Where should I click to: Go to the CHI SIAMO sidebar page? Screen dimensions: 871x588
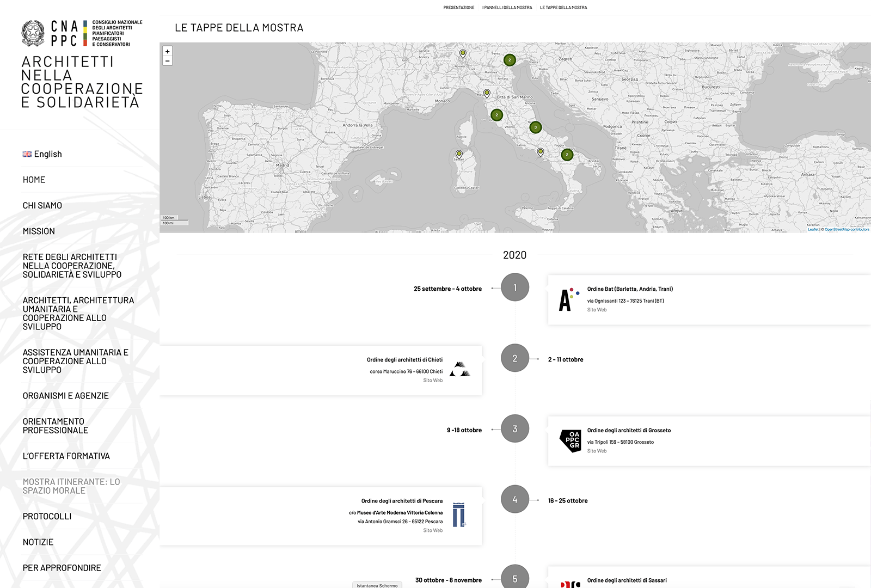point(42,205)
